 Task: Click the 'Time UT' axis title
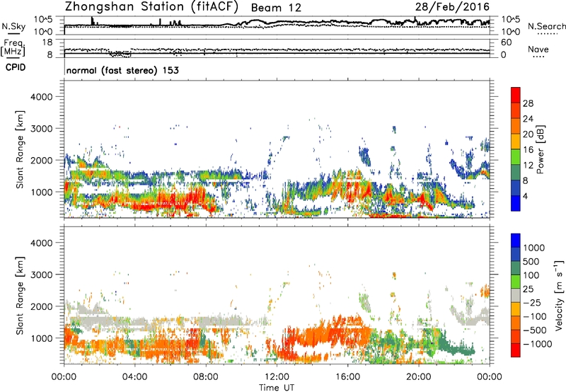tap(277, 388)
